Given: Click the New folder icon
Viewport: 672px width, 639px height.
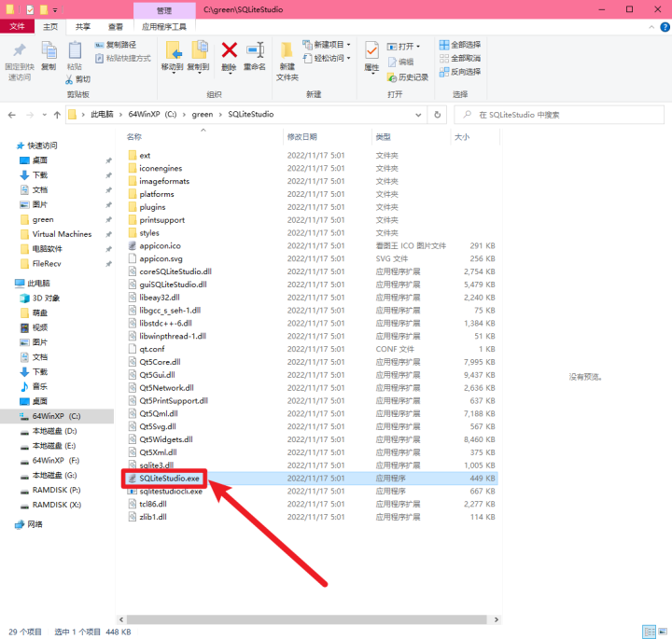Looking at the screenshot, I should 287,50.
